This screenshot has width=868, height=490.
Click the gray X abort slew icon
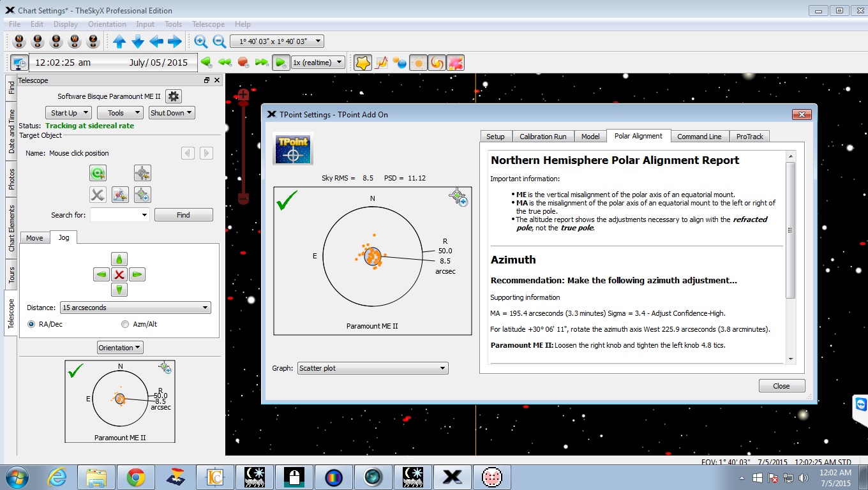click(x=98, y=195)
